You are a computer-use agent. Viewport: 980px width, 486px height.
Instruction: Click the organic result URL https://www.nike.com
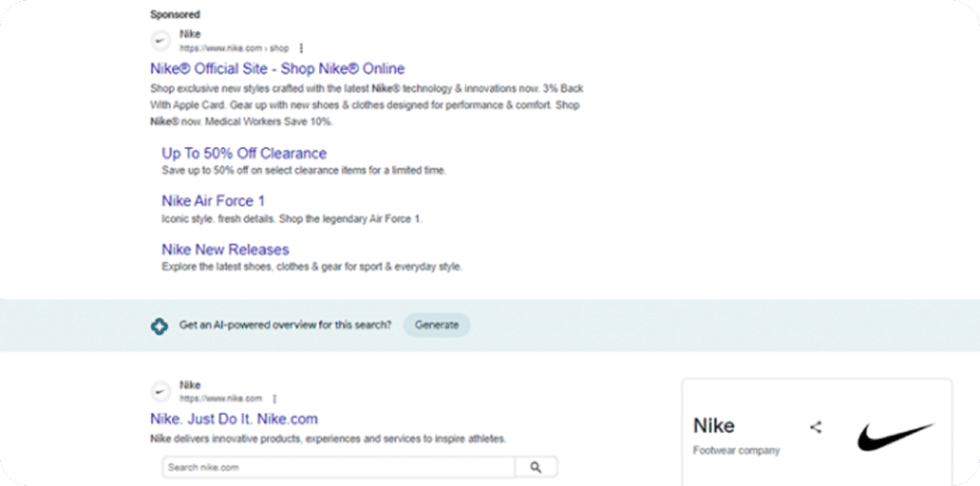tap(221, 399)
